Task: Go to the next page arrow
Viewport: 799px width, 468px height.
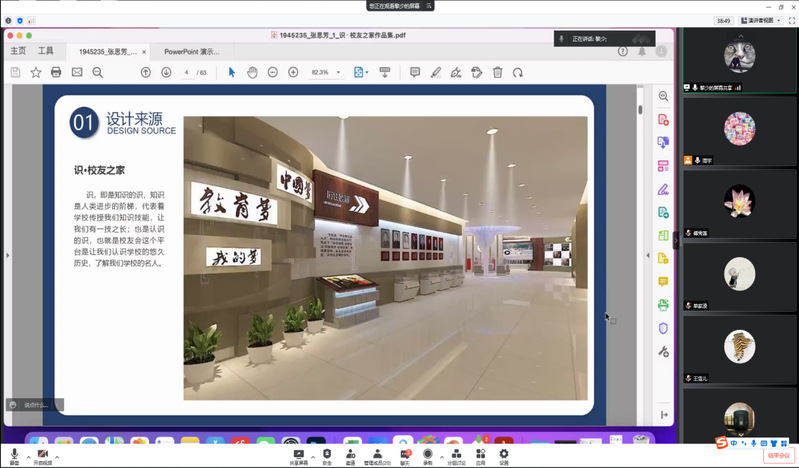Action: [x=165, y=72]
